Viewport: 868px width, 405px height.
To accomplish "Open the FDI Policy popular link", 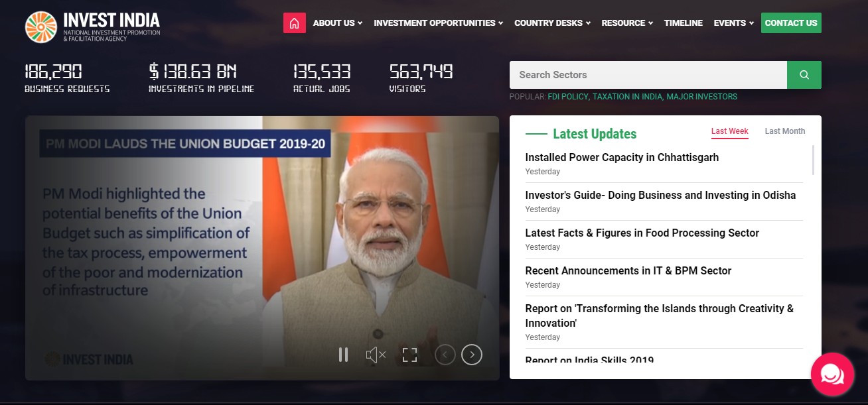I will click(x=568, y=97).
